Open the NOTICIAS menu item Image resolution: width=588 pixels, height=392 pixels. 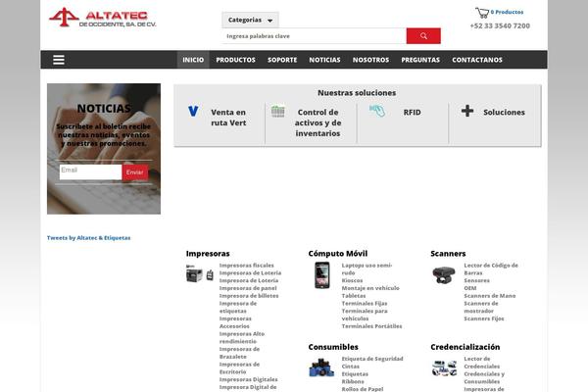324,60
